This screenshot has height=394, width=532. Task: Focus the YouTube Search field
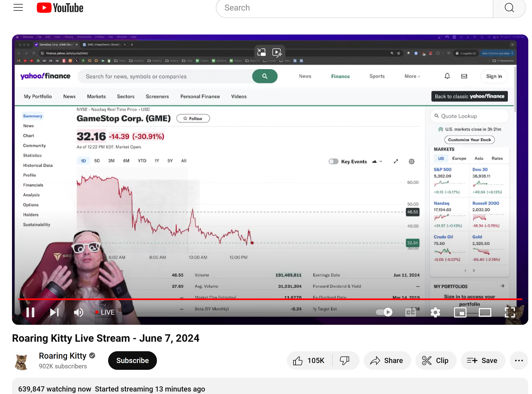(354, 8)
